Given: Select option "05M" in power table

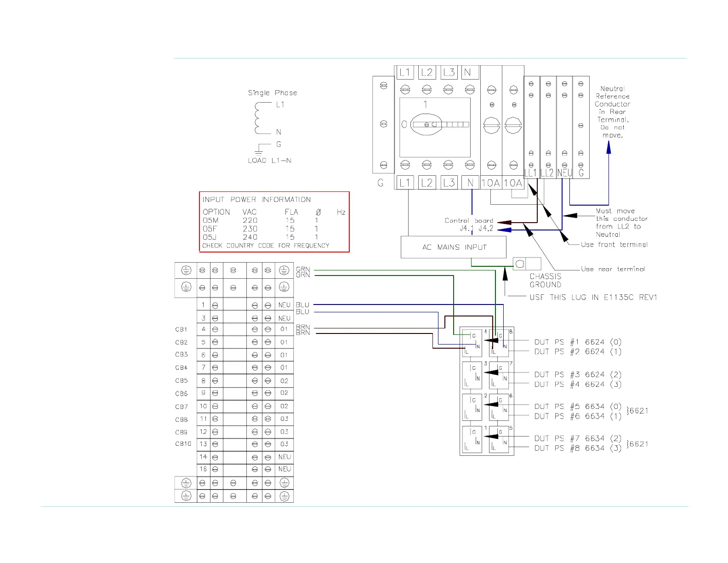Looking at the screenshot, I should (210, 220).
